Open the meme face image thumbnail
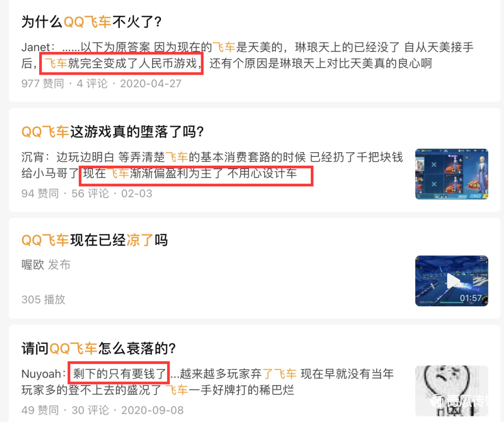Viewport: 504px width, 422px height. coord(452,391)
